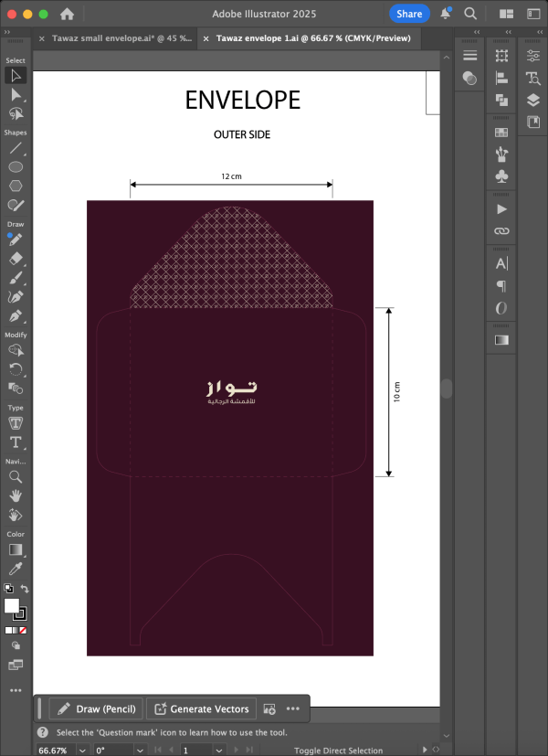
Task: Open the Align panel
Action: point(501,78)
